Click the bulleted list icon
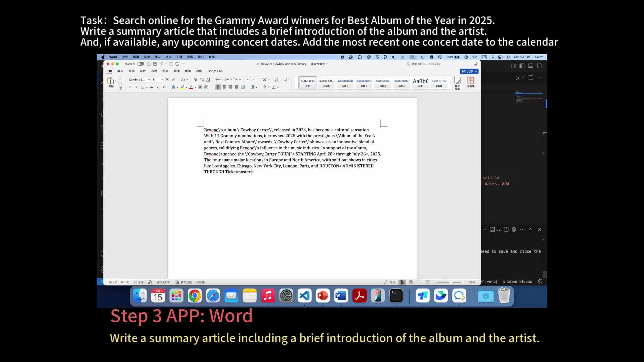The image size is (644, 362). (218, 80)
